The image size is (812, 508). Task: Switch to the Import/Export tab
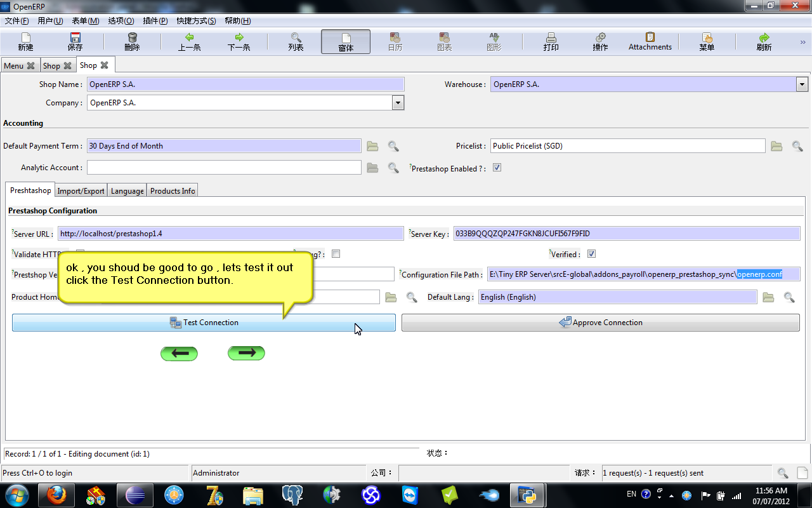point(81,190)
